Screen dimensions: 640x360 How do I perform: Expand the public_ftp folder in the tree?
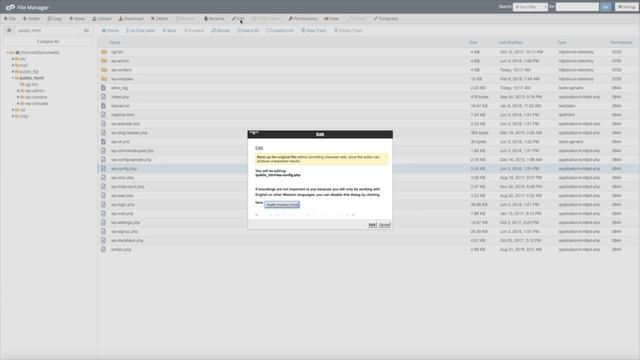[13, 71]
